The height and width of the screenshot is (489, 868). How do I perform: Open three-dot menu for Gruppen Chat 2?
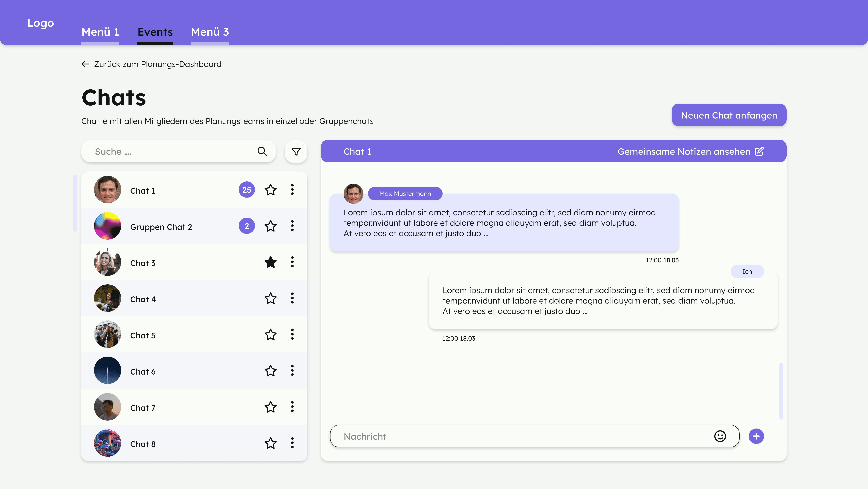click(292, 226)
